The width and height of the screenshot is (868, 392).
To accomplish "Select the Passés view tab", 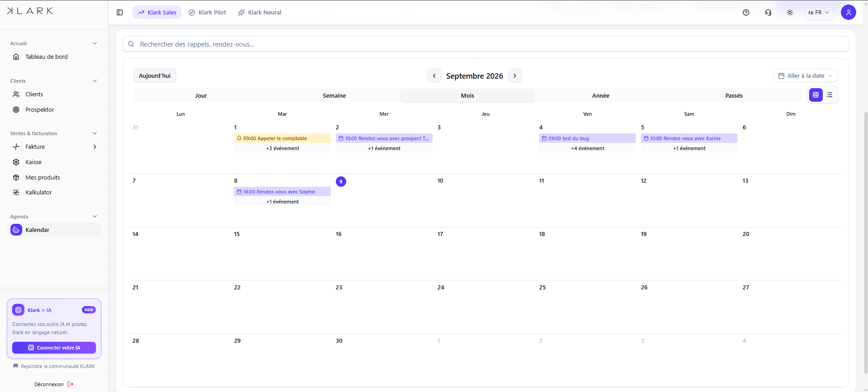I will (734, 95).
